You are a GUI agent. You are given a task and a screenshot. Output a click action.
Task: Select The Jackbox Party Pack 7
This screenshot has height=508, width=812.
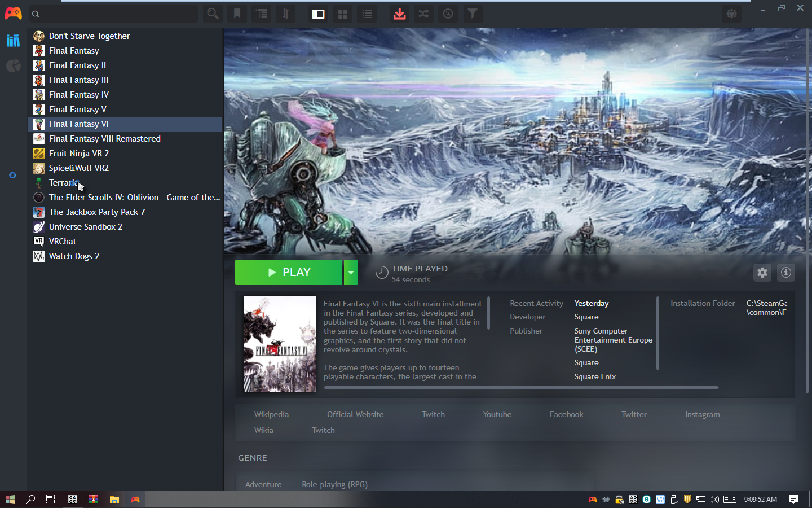click(x=125, y=212)
